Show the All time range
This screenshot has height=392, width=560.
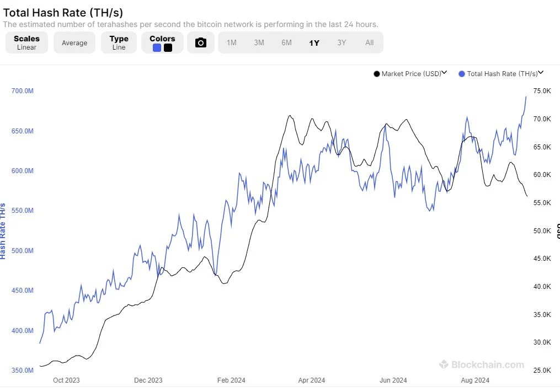369,43
